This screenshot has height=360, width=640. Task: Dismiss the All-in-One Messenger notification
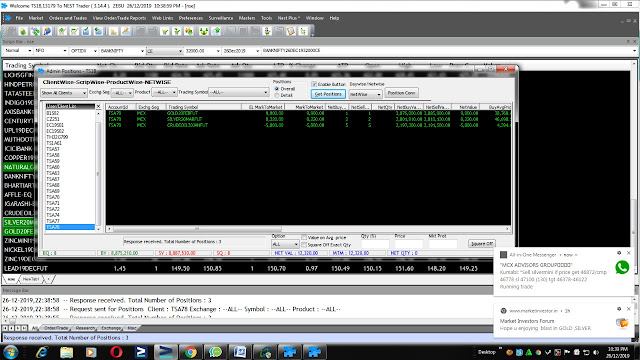[x=629, y=253]
